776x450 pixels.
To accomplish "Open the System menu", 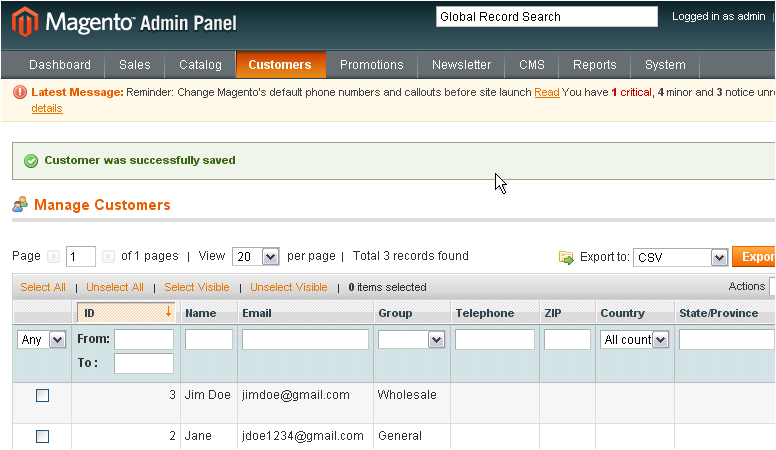I will point(665,65).
